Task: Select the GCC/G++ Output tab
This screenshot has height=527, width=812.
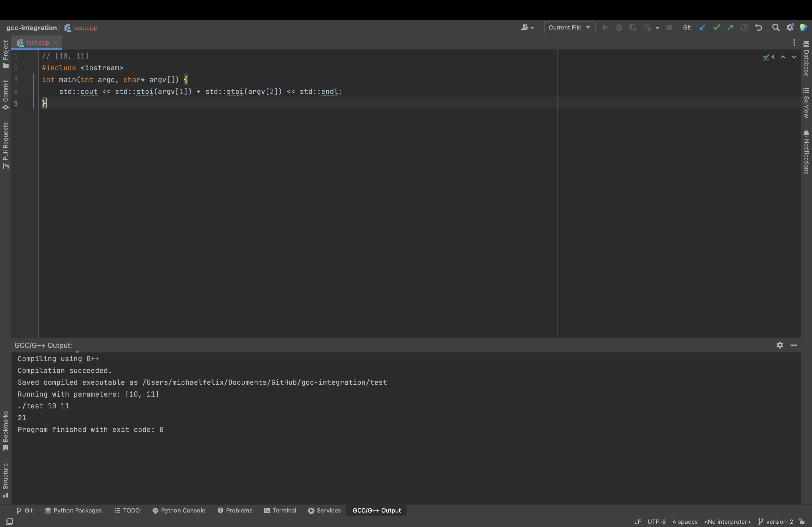Action: (377, 511)
